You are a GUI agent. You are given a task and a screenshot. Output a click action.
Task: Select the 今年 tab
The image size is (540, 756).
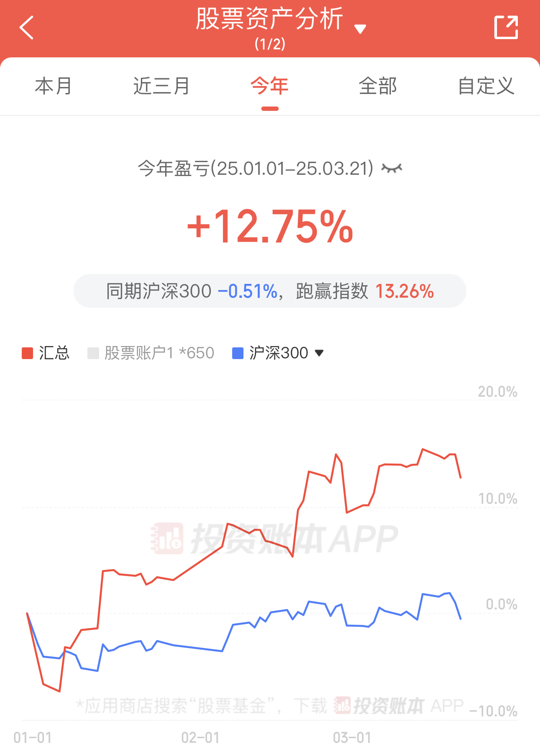click(270, 86)
